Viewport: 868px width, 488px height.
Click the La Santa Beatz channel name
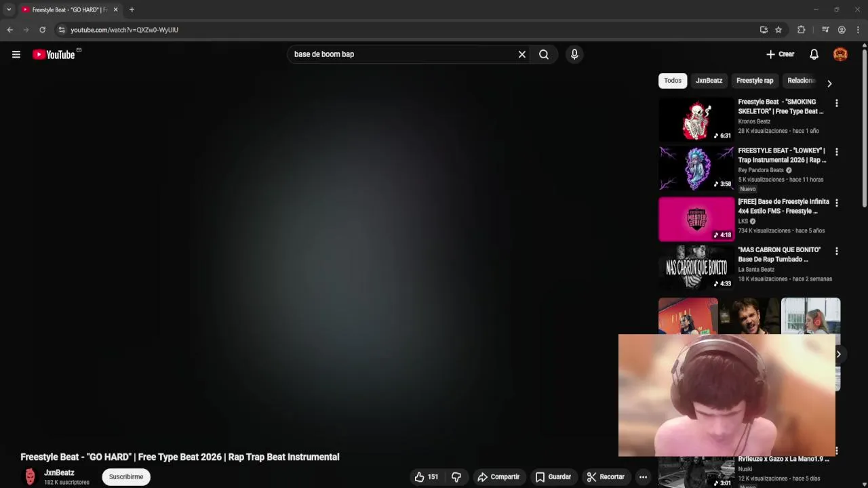click(756, 269)
